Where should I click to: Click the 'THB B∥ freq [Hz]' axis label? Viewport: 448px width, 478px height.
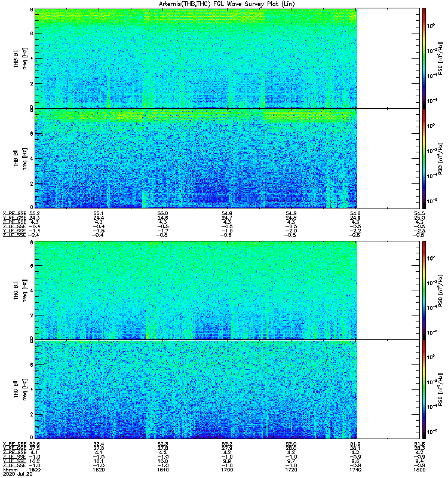point(20,158)
